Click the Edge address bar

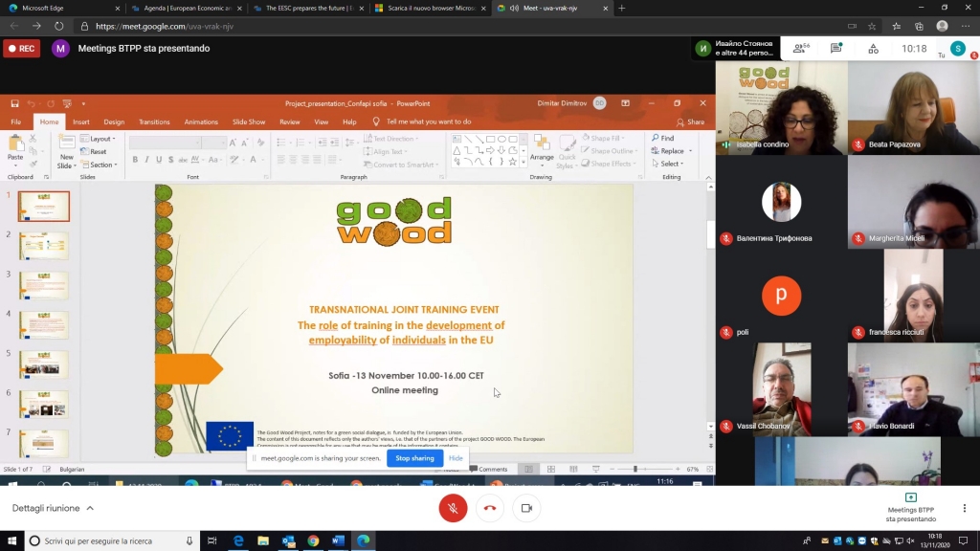[x=459, y=26]
